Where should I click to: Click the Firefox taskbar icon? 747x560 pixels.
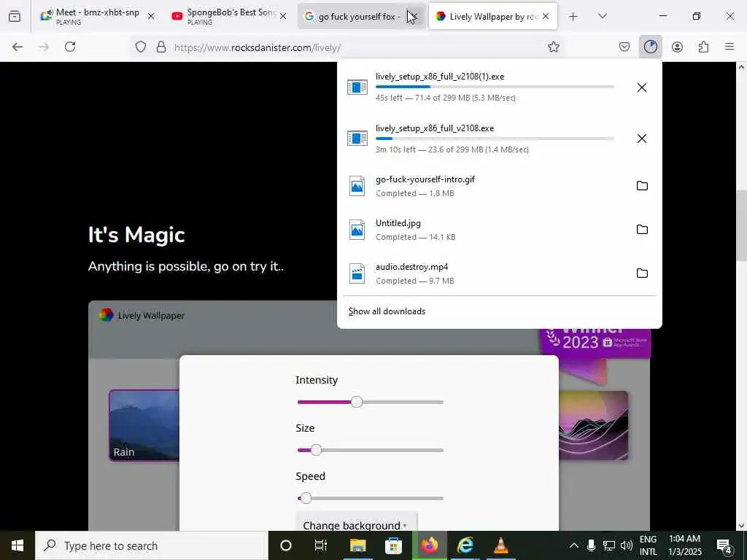pos(429,545)
